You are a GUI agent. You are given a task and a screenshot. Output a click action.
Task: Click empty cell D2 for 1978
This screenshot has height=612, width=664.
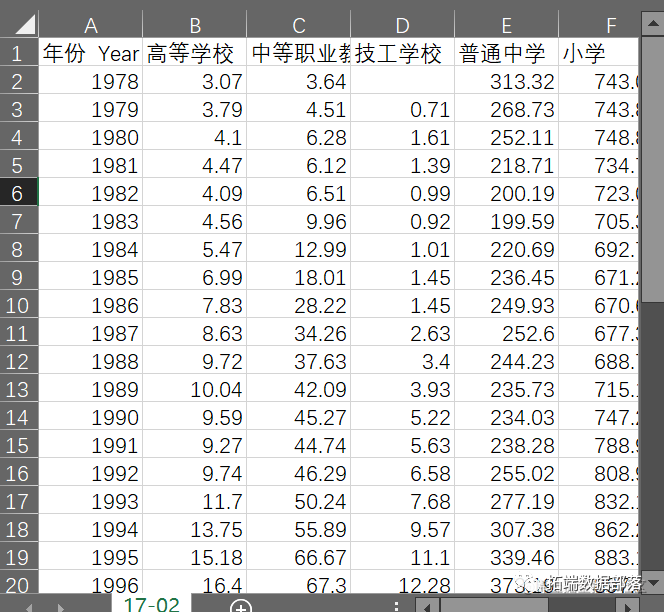tap(403, 80)
